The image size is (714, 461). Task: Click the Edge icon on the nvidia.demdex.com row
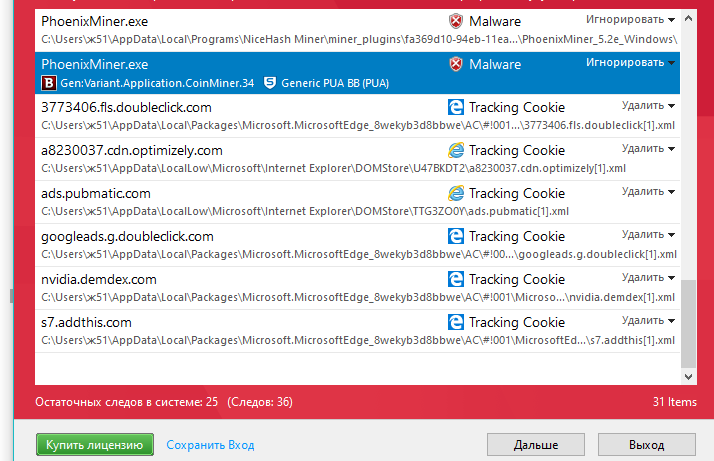pos(456,279)
